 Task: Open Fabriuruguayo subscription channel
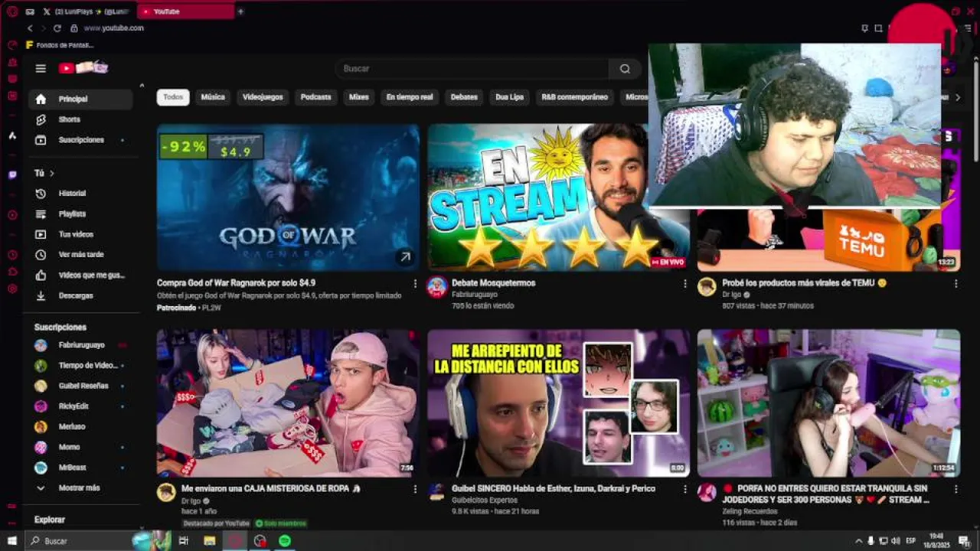[x=80, y=345]
